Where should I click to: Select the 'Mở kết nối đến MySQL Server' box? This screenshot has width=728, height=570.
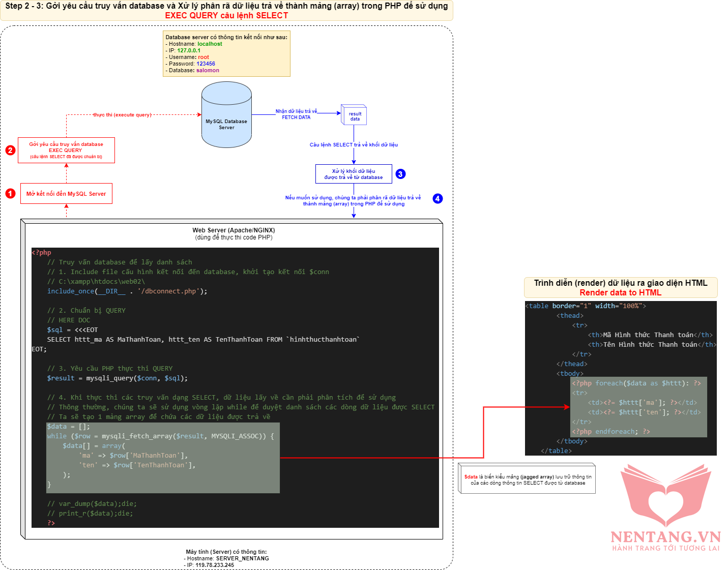tap(66, 194)
